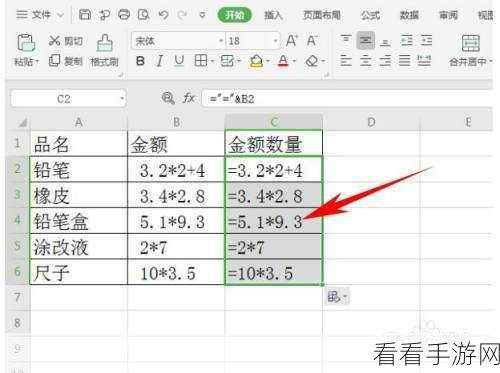Open the font size 18 dropdown
This screenshot has height=373, width=500.
pyautogui.click(x=276, y=41)
